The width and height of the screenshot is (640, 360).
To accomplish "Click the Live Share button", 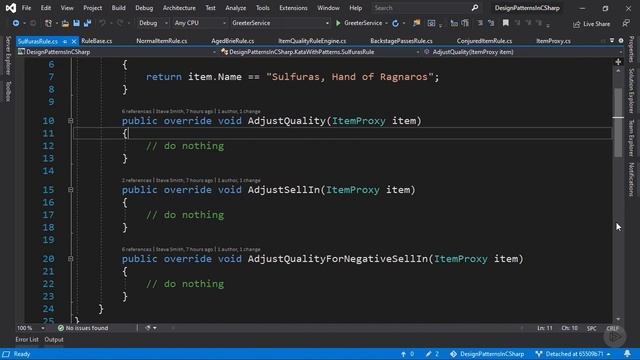I will click(x=591, y=24).
